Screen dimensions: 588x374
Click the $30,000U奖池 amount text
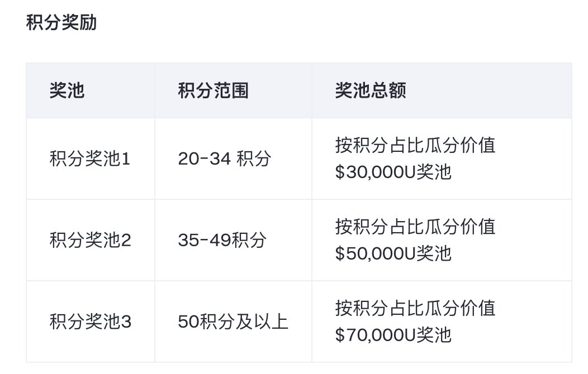[x=393, y=172]
